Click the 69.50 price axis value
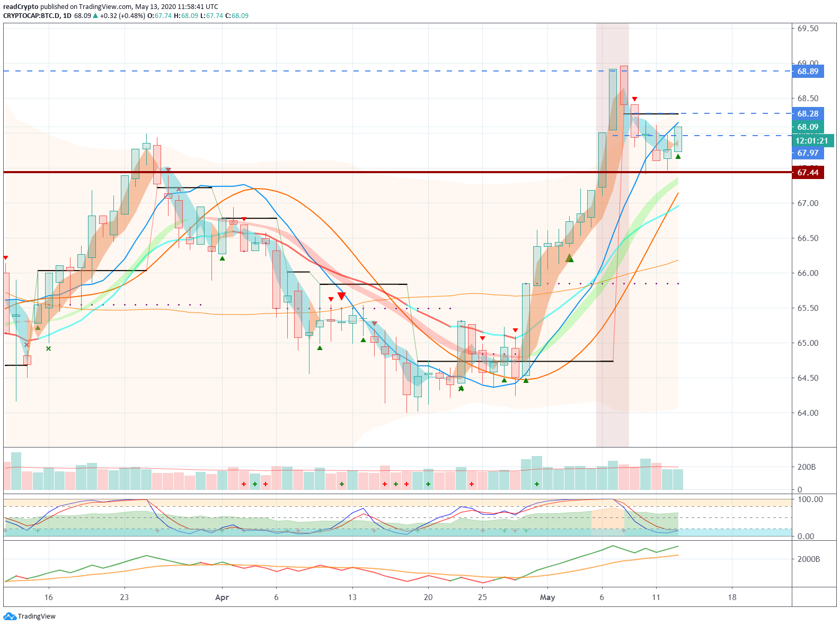 click(x=808, y=29)
